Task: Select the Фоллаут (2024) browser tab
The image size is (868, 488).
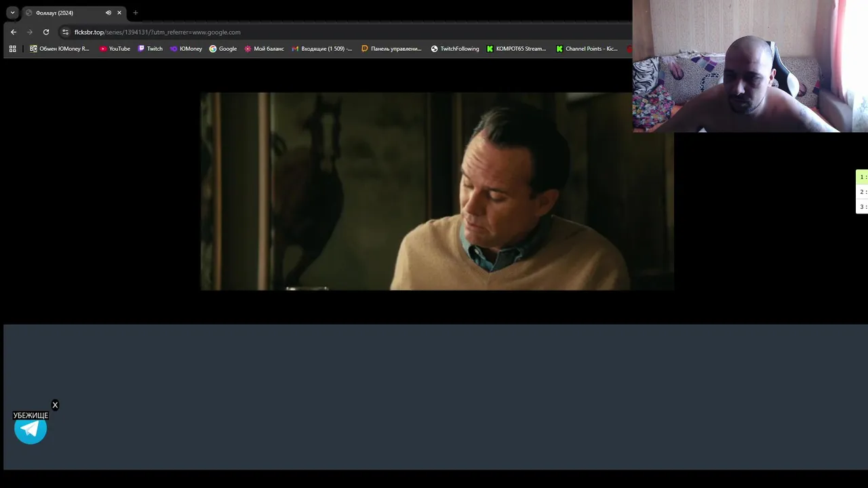Action: point(73,13)
